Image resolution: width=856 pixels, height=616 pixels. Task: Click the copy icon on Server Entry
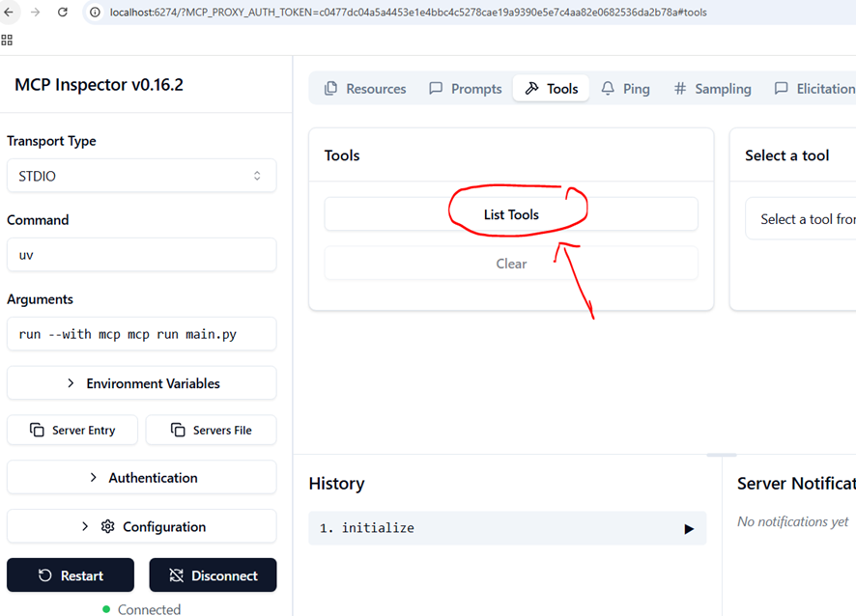pyautogui.click(x=38, y=430)
